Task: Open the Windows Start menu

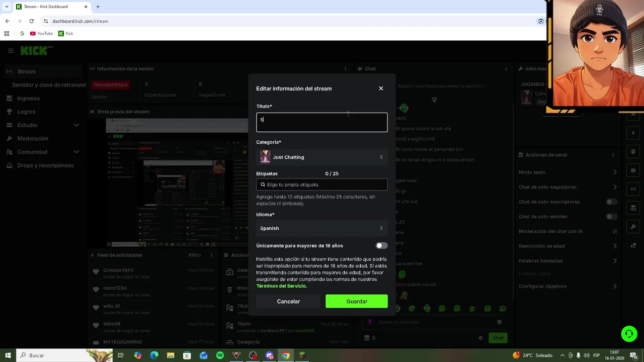Action: (8, 355)
